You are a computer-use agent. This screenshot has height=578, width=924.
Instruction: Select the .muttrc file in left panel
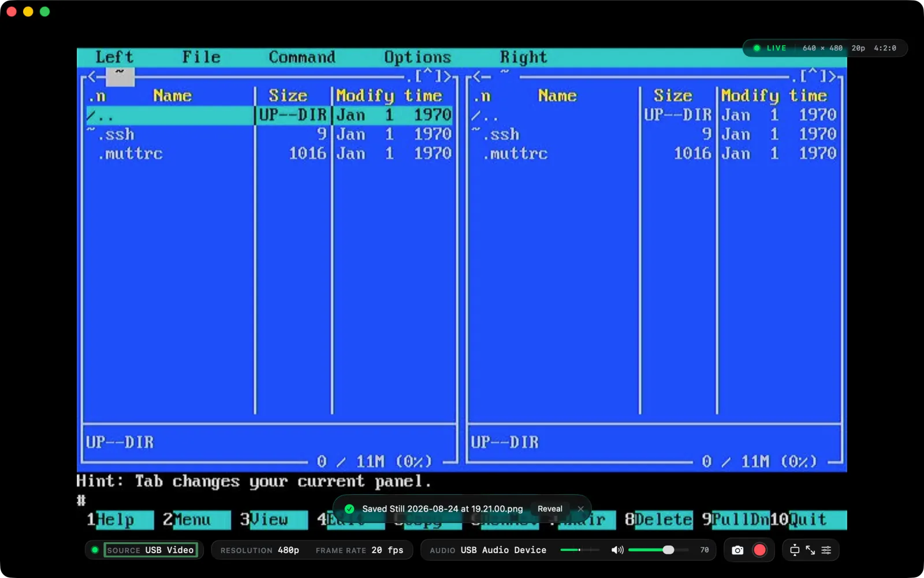point(269,154)
